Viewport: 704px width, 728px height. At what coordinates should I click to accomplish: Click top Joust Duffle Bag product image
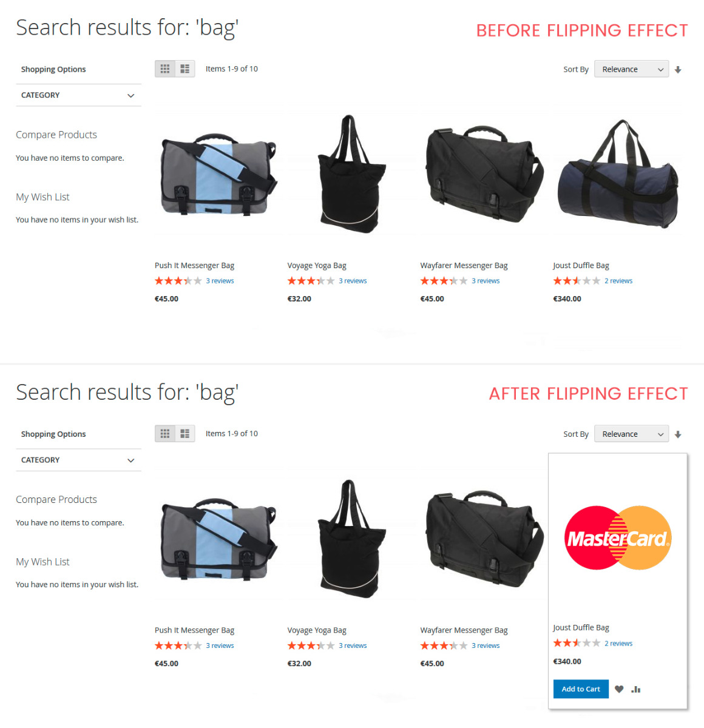(618, 174)
